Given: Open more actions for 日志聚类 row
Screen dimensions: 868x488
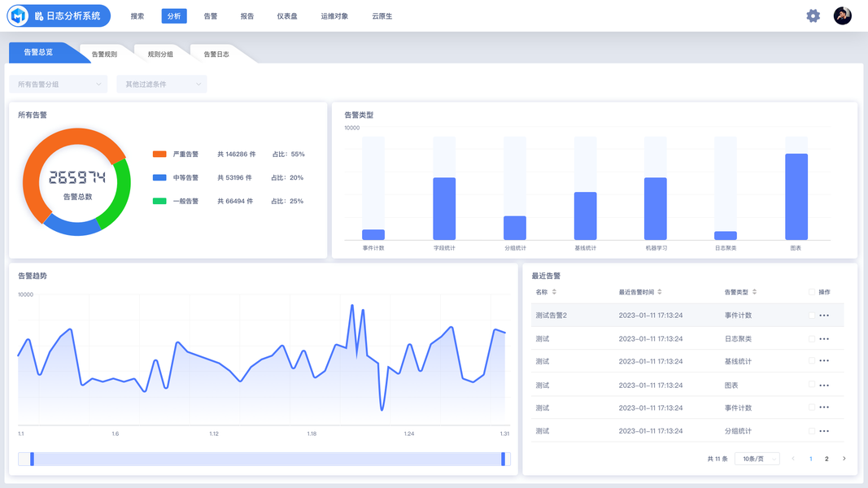Looking at the screenshot, I should point(824,338).
